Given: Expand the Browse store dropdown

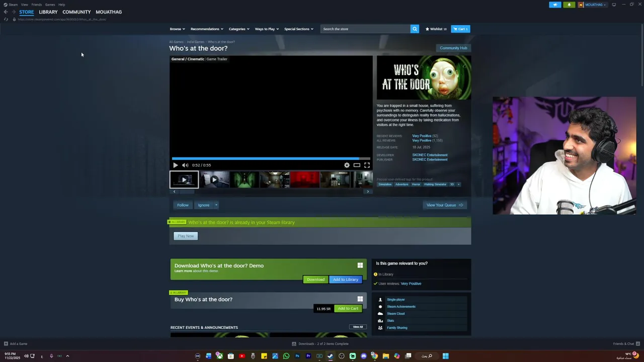Looking at the screenshot, I should [x=177, y=29].
